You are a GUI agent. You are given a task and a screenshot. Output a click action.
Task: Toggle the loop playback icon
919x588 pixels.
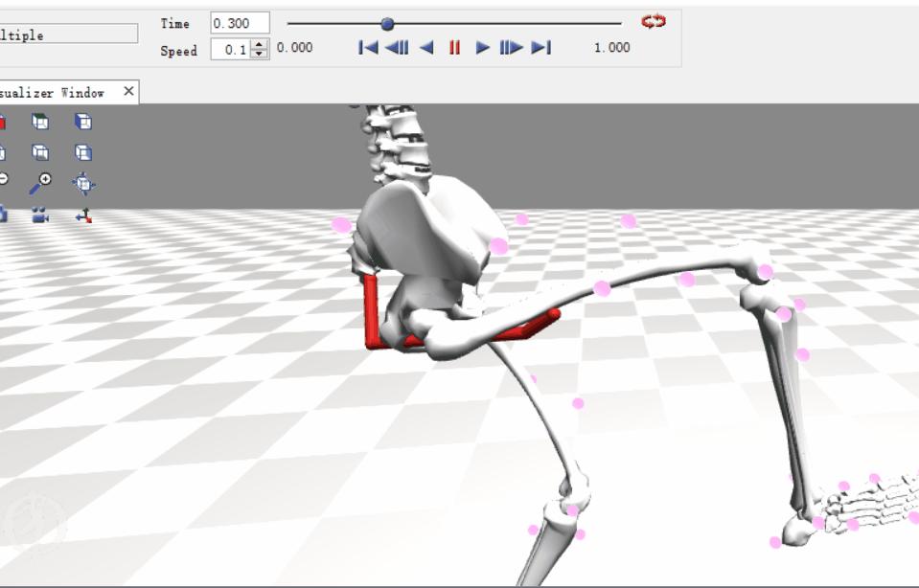click(652, 21)
